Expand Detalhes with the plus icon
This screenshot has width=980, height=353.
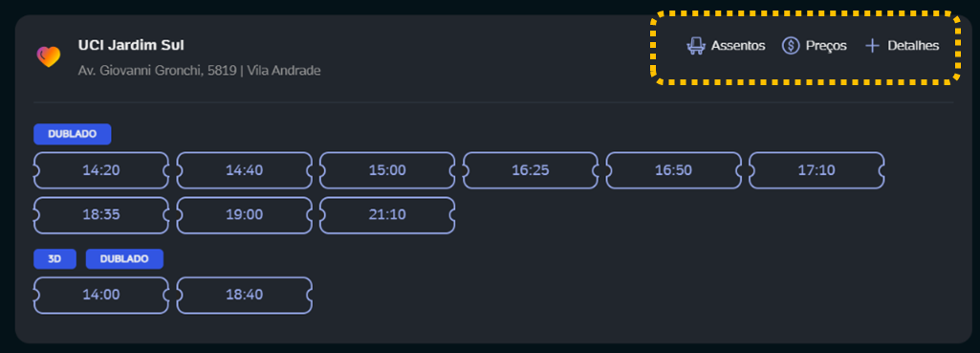[872, 46]
